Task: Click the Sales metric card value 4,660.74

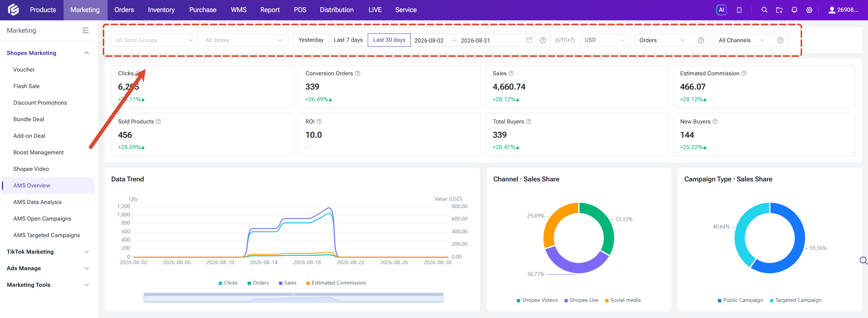Action: click(509, 87)
